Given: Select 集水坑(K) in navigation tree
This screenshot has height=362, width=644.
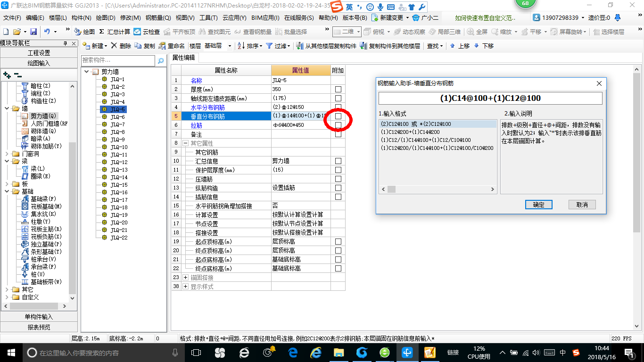Looking at the screenshot, I should (x=39, y=214).
